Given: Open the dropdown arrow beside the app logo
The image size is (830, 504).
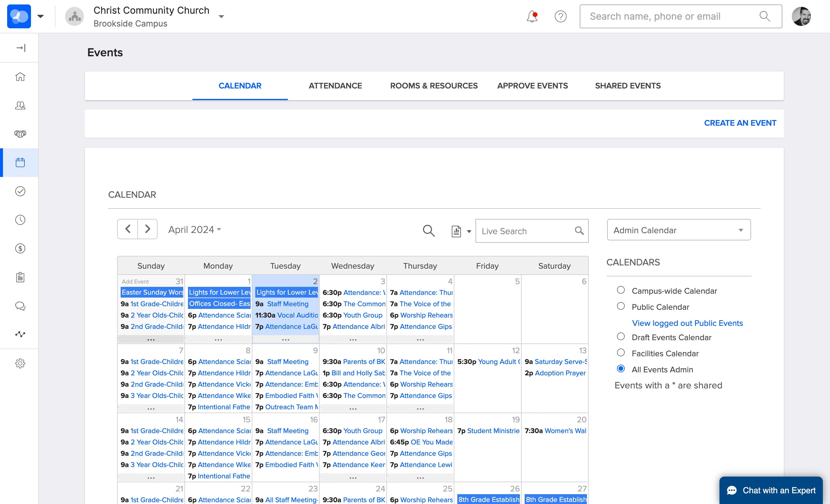Looking at the screenshot, I should pos(41,16).
